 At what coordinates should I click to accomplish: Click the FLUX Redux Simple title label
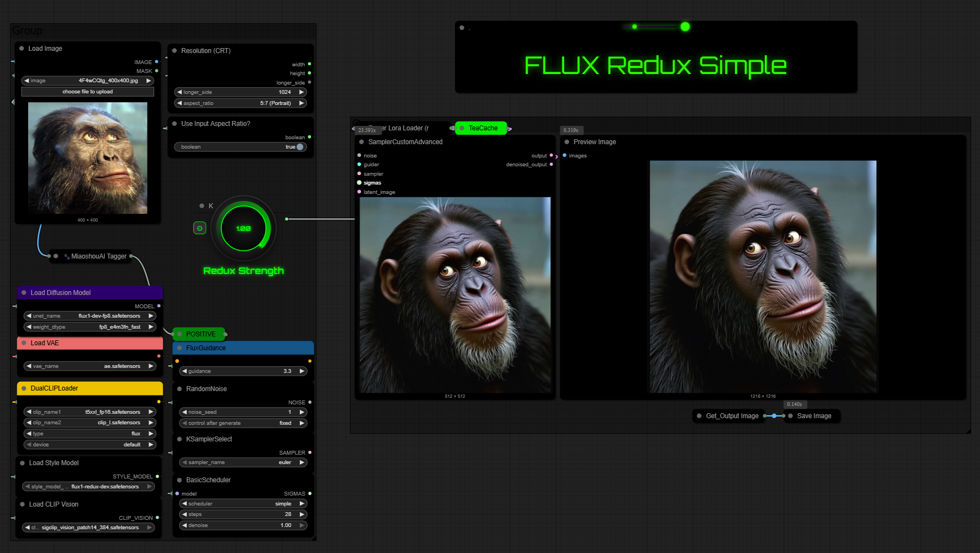[x=655, y=65]
